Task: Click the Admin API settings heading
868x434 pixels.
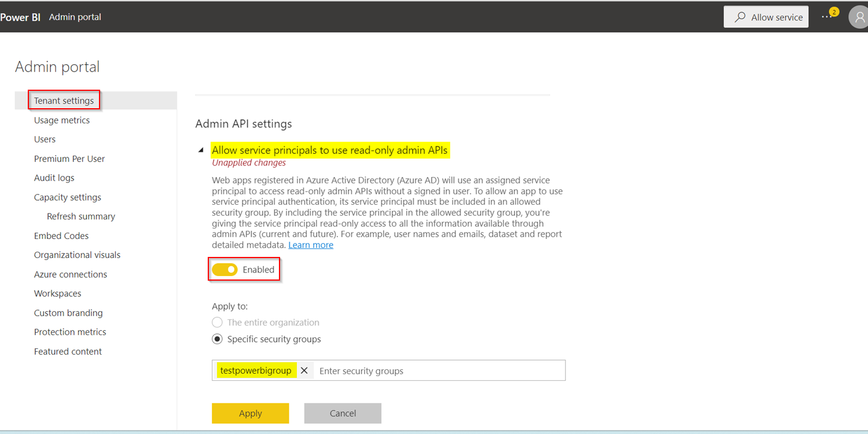Action: [244, 124]
